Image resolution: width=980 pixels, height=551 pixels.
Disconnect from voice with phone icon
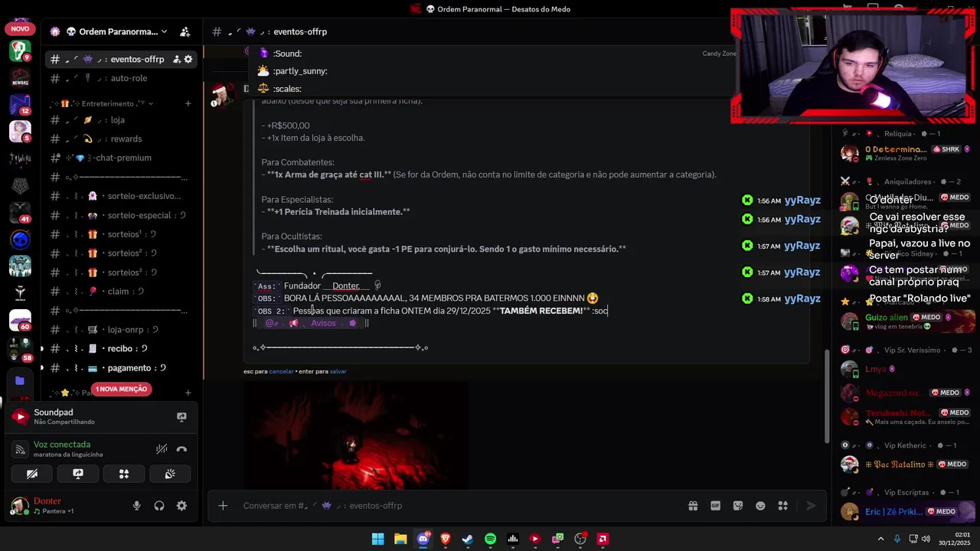click(x=181, y=449)
